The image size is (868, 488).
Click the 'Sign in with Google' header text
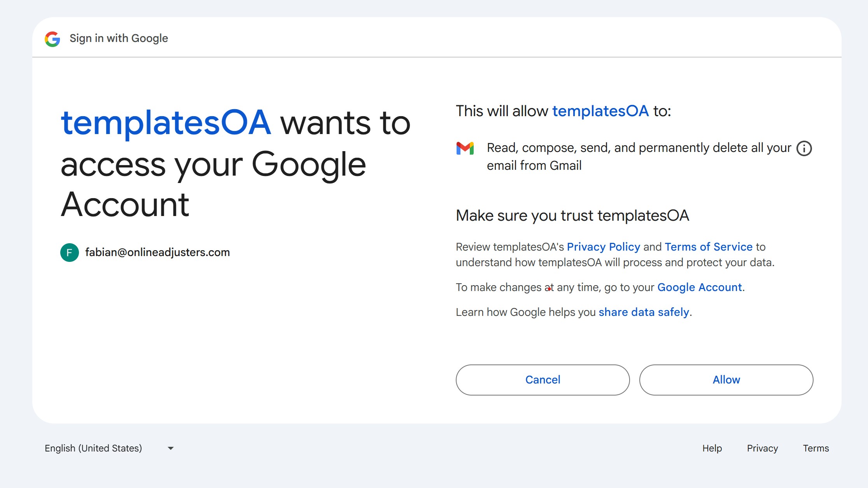tap(119, 38)
